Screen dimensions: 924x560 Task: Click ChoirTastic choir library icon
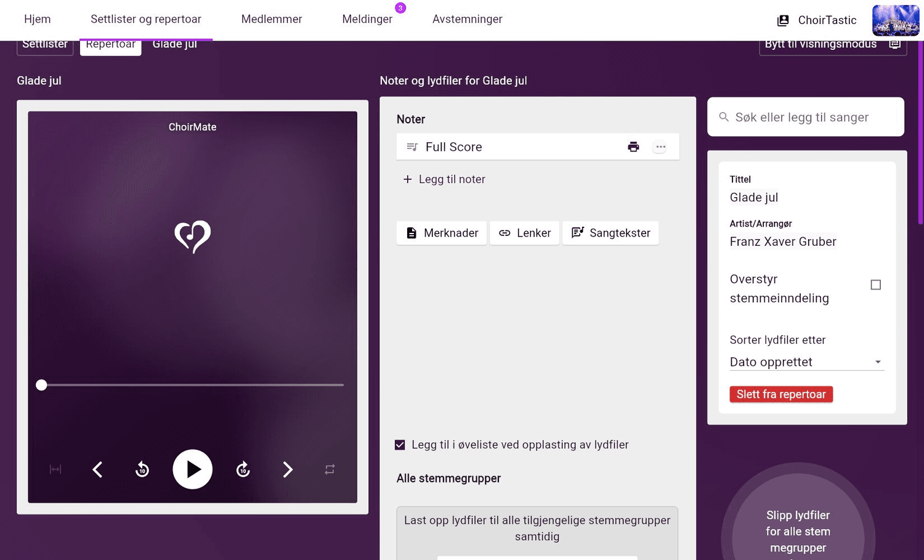click(783, 20)
